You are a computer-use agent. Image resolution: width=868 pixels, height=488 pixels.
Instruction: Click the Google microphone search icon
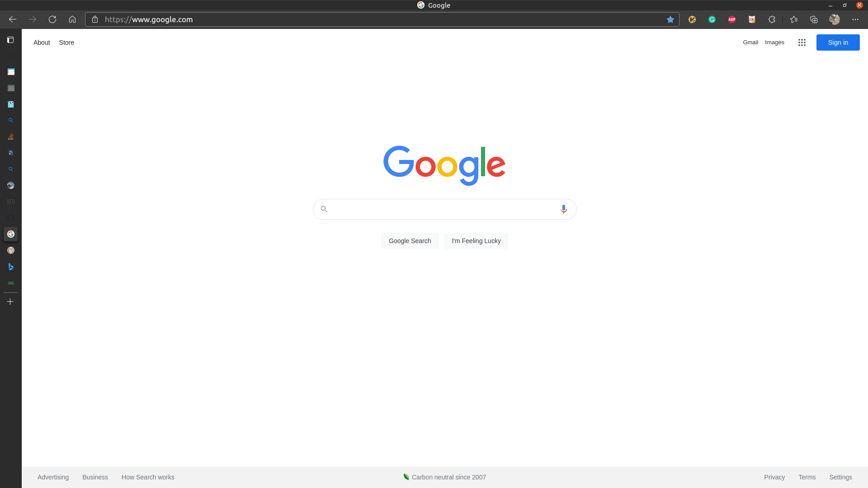[563, 209]
